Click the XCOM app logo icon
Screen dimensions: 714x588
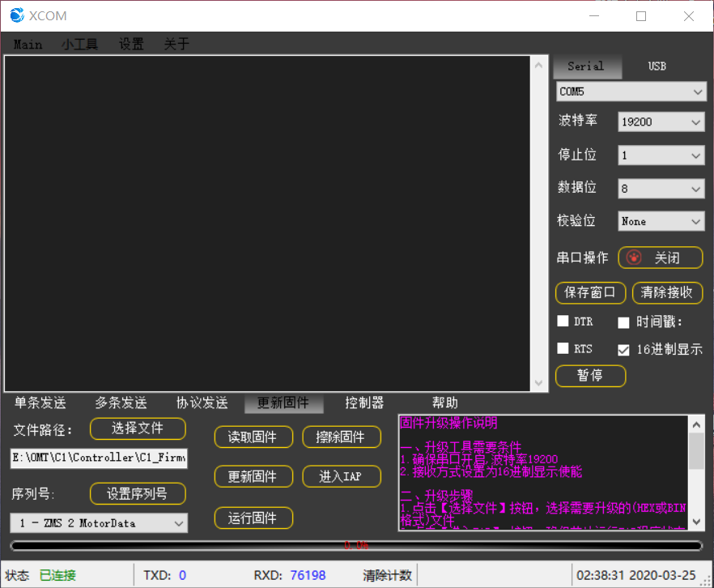[17, 15]
